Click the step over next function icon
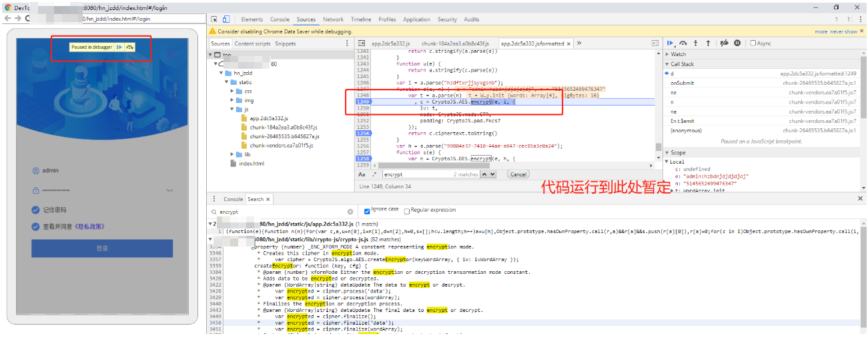Image resolution: width=868 pixels, height=338 pixels. 685,43
